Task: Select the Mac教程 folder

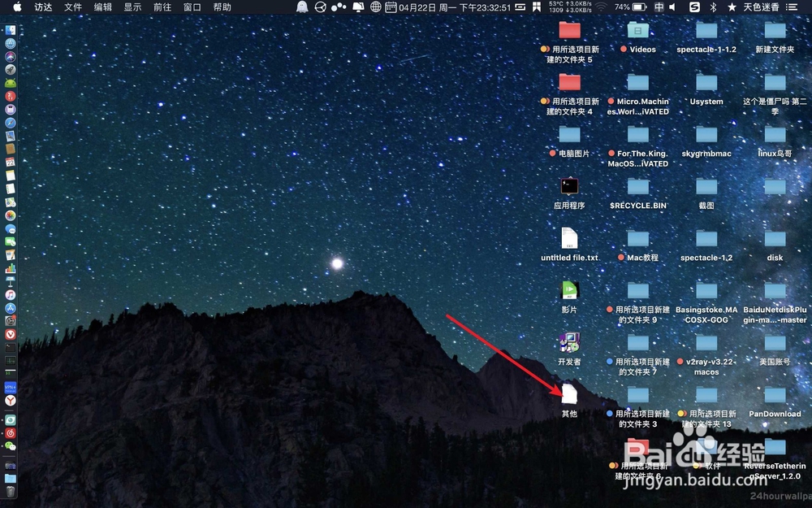Action: point(637,244)
